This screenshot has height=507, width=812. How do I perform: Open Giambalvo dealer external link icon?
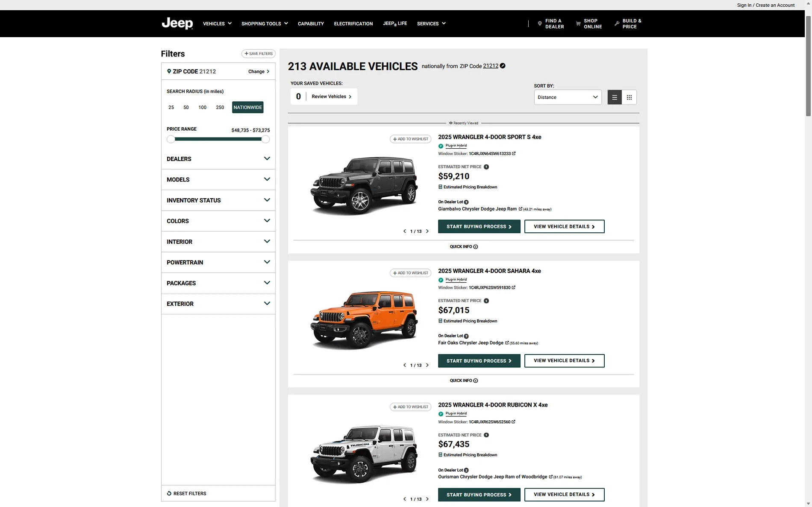(520, 209)
